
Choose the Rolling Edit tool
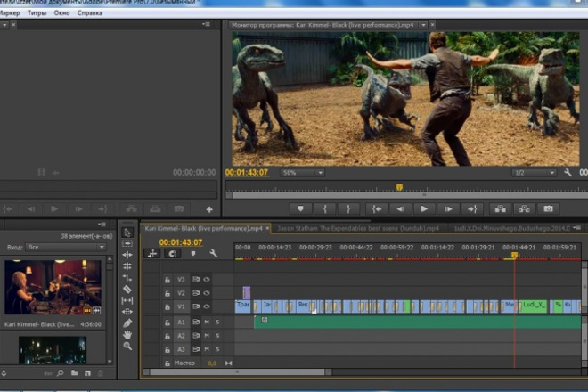[127, 266]
